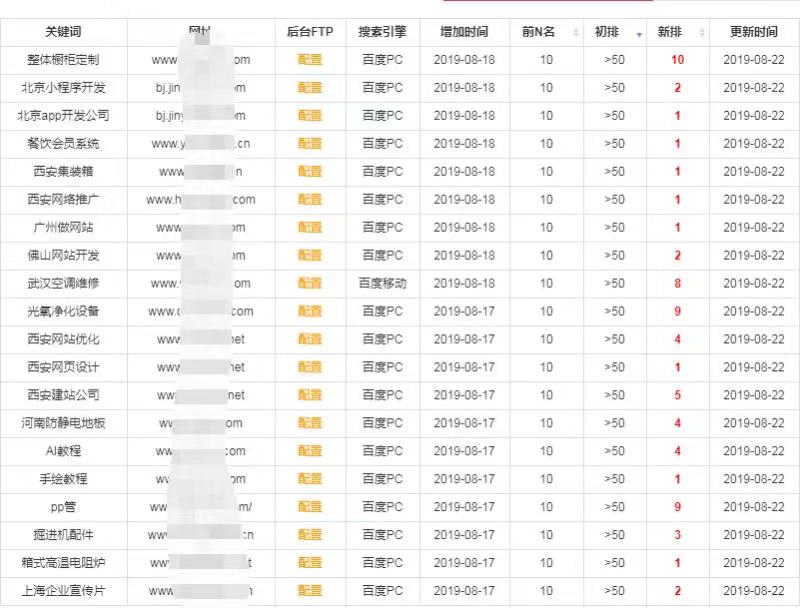
Task: Open 配置 link for 掘进机配件
Action: 310,535
